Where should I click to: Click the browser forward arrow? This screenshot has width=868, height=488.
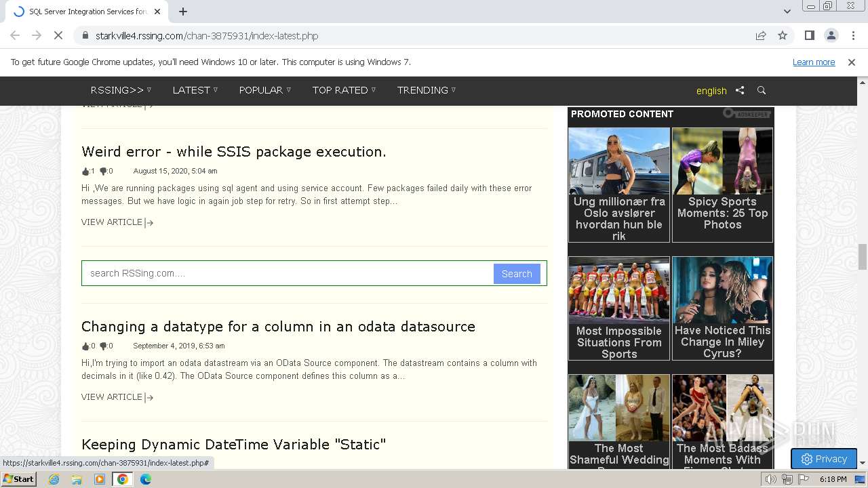[37, 36]
